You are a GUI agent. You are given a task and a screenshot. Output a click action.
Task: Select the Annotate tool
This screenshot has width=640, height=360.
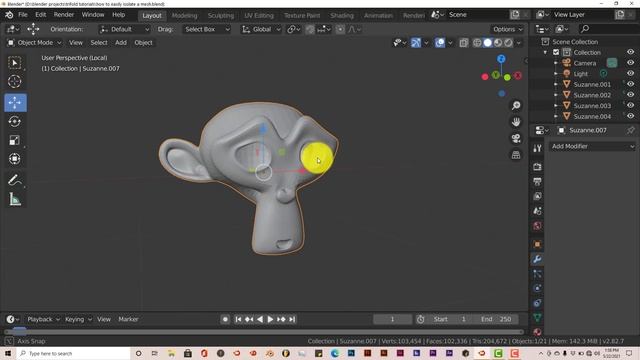(x=15, y=180)
